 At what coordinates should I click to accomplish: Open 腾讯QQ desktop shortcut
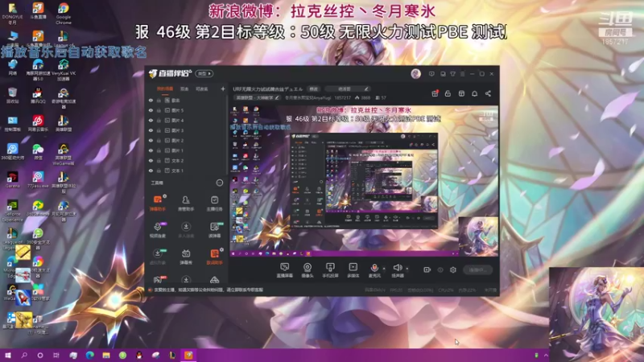(38, 95)
